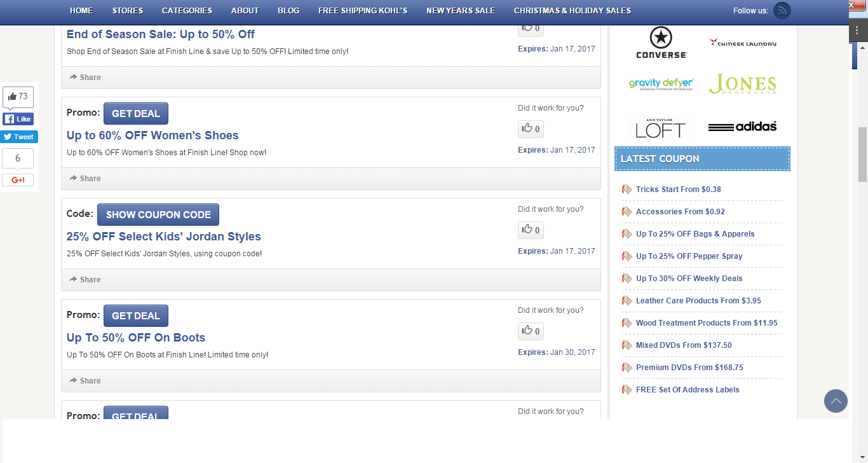
Task: Click the Facebook Like button
Action: [18, 119]
